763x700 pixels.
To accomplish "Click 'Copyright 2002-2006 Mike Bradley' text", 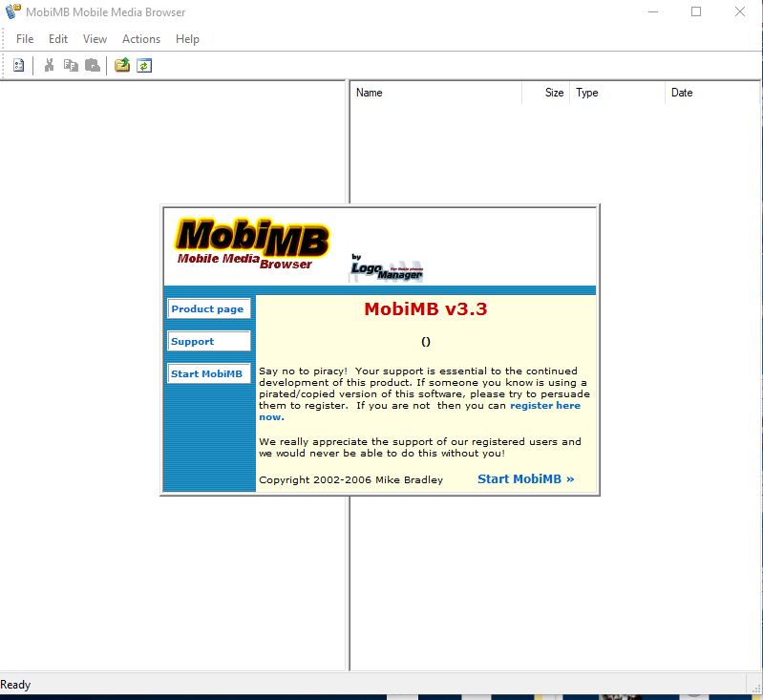I will point(350,480).
